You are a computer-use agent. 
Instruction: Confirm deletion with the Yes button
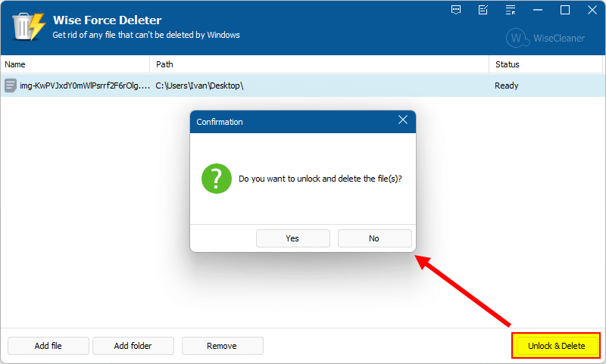click(x=292, y=238)
